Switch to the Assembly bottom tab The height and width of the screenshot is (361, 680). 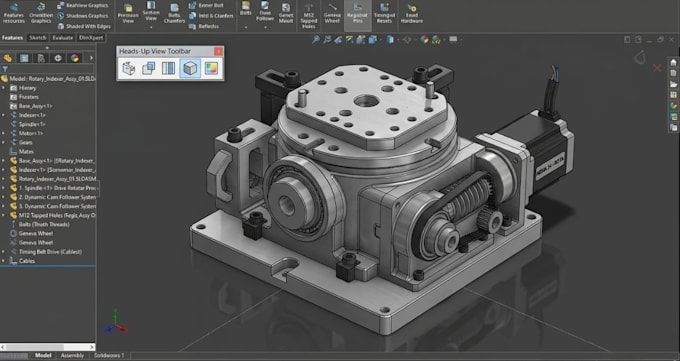coord(72,355)
